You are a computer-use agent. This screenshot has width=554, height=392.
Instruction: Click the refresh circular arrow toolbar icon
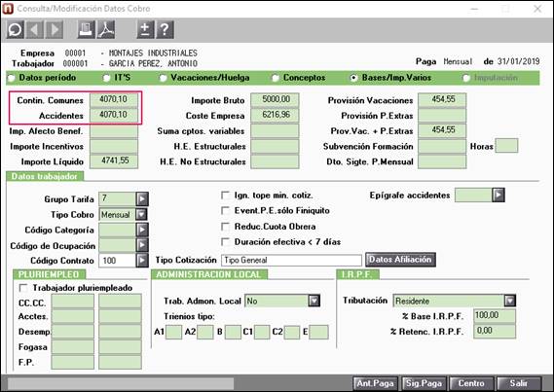pos(16,29)
